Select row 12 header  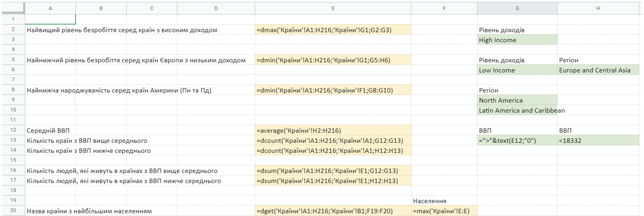[13, 130]
